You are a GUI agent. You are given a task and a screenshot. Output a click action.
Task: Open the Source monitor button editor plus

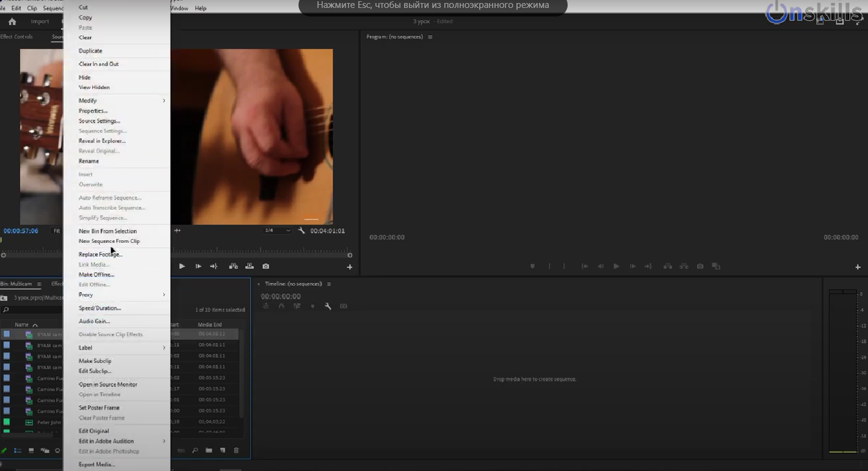(350, 267)
